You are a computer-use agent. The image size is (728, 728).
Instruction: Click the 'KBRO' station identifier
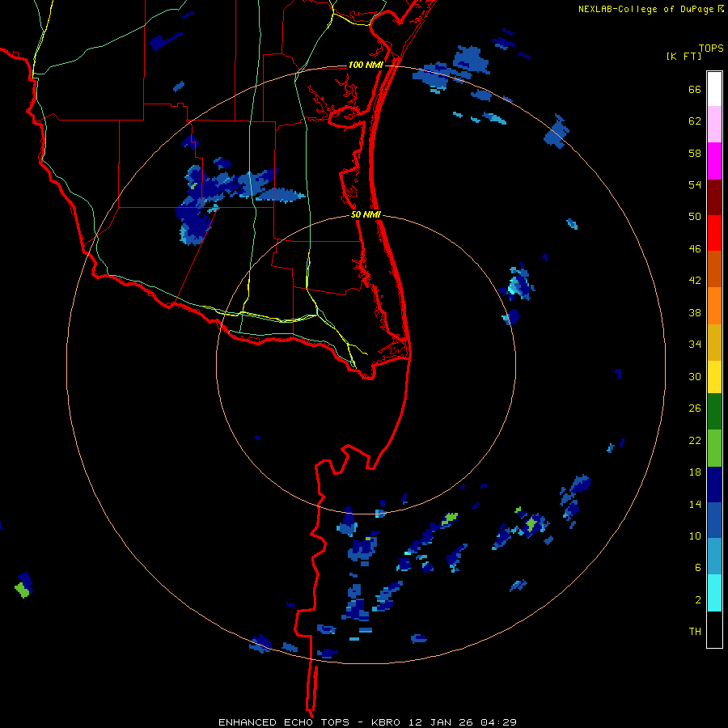[387, 722]
